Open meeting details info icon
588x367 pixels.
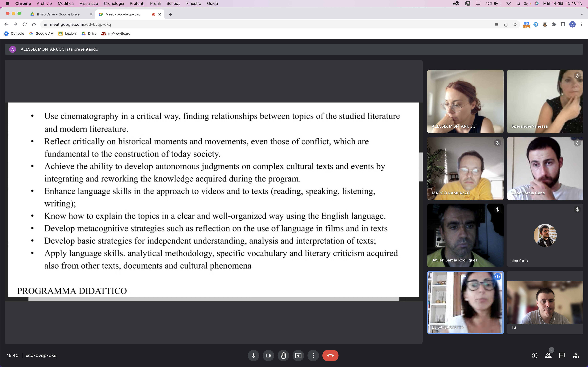[534, 355]
